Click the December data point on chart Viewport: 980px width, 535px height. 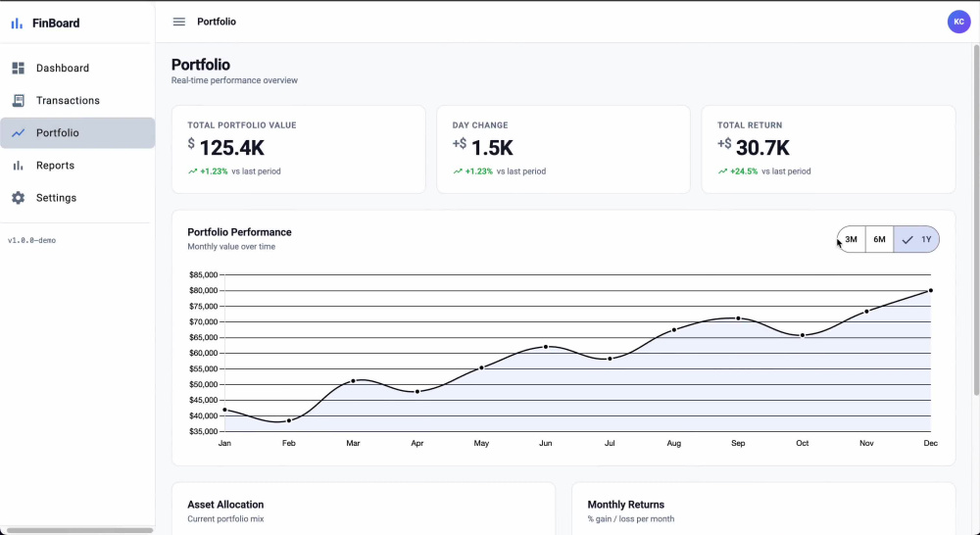[931, 291]
